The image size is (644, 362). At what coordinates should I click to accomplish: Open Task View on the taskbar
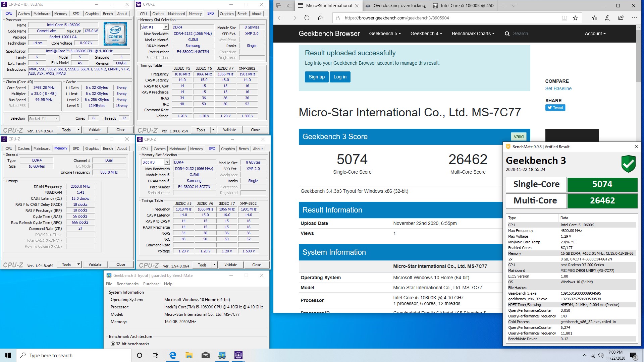pyautogui.click(x=155, y=355)
